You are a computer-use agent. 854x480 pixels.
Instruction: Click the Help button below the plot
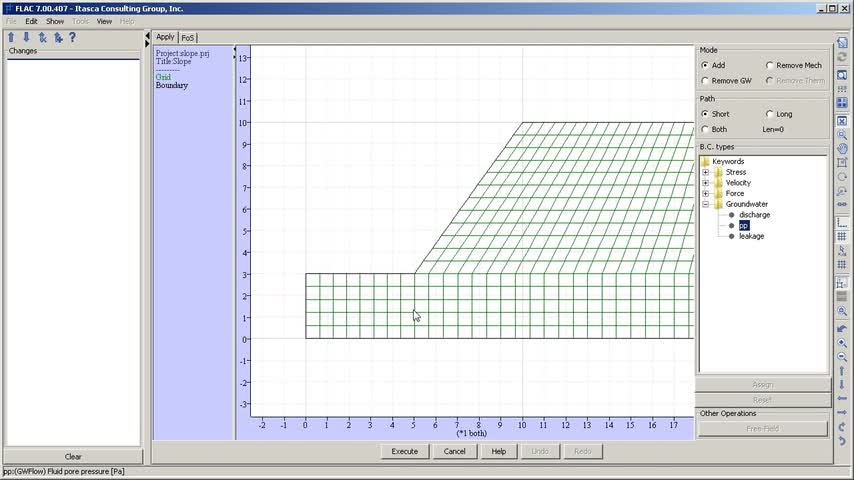(x=498, y=451)
